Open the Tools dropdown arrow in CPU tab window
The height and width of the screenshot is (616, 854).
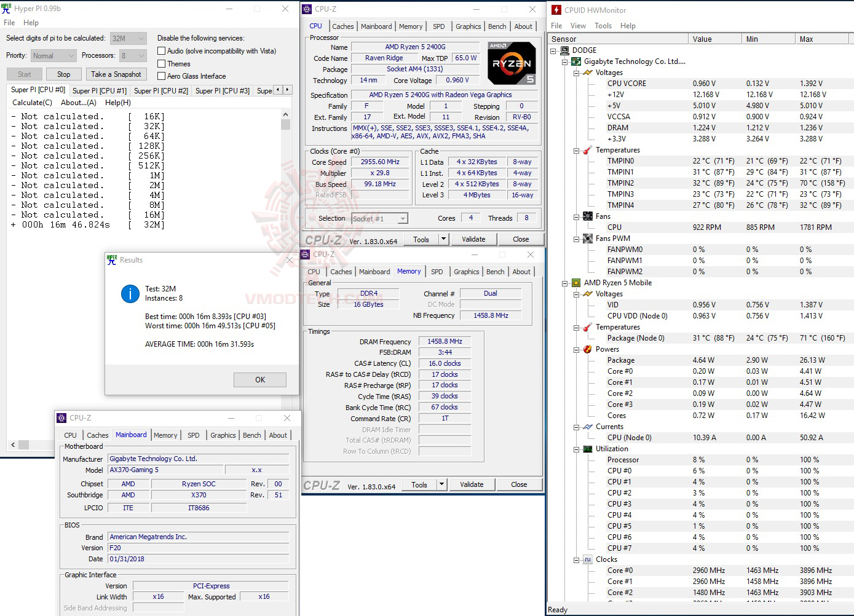point(443,239)
